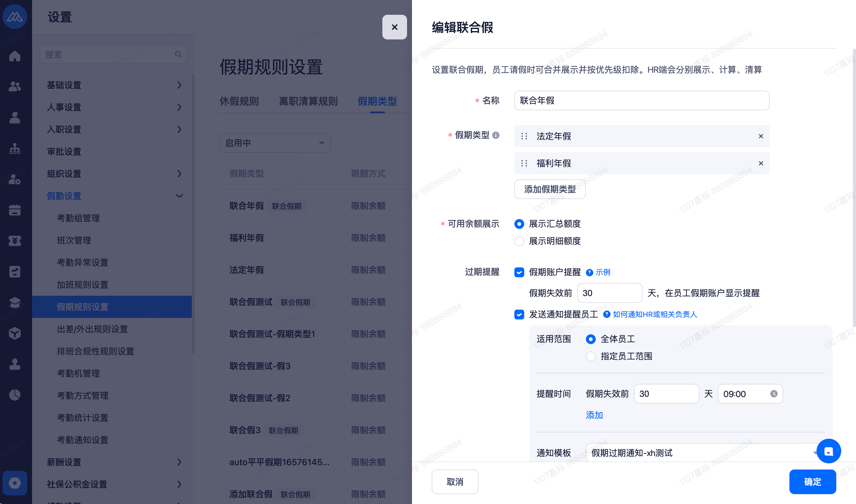Open the 启用中 status dropdown
Image resolution: width=856 pixels, height=504 pixels.
point(275,143)
